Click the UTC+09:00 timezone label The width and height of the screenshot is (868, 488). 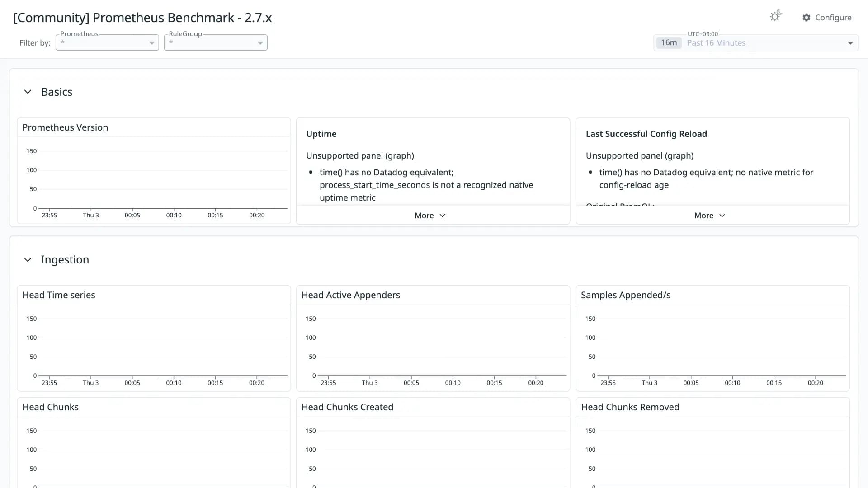point(703,34)
